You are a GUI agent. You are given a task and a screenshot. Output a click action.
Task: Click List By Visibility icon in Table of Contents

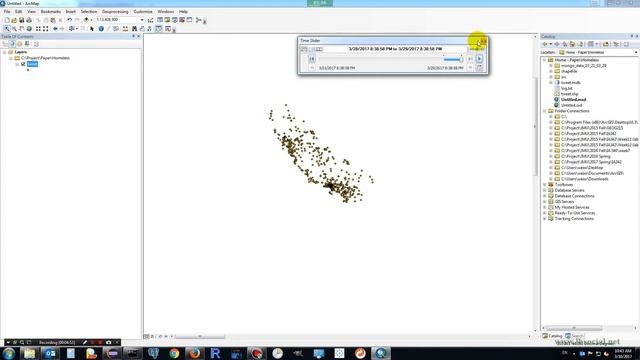pos(20,44)
